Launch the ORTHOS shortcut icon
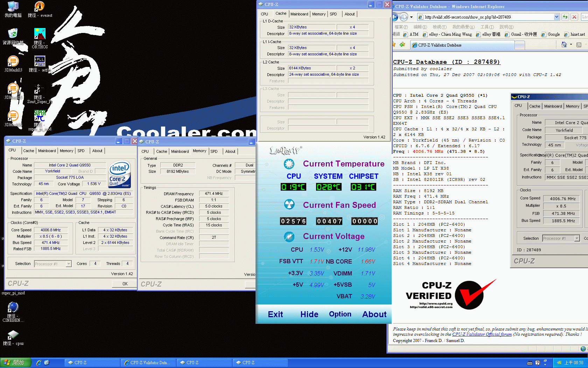Image resolution: width=588 pixels, height=368 pixels. pos(40,33)
